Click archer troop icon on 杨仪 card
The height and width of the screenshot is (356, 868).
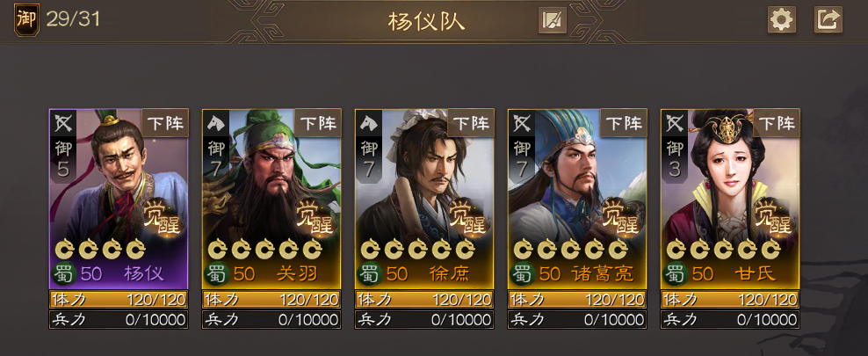click(63, 124)
